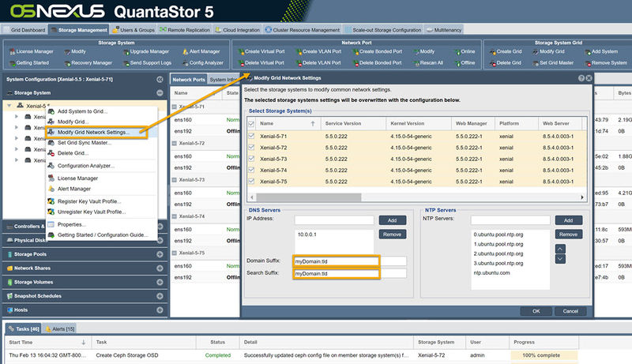Open Alert Manager from the toolbar
632x364 pixels.
point(201,51)
